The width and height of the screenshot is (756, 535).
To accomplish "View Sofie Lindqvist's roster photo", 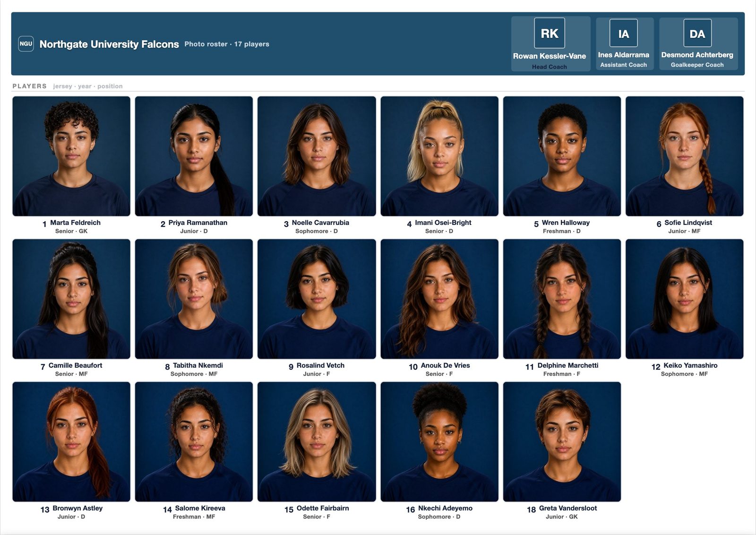I will tap(685, 156).
